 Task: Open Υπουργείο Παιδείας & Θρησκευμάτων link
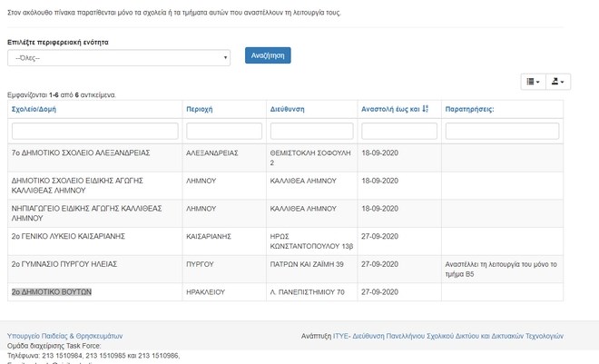(64, 336)
